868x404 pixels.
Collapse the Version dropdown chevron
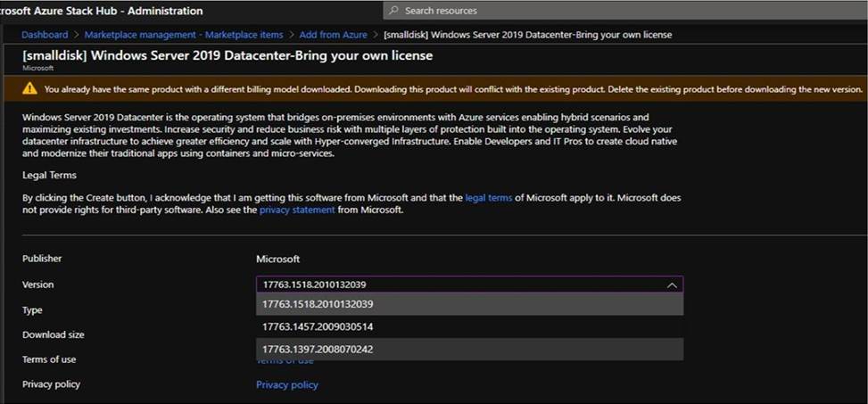pos(672,285)
